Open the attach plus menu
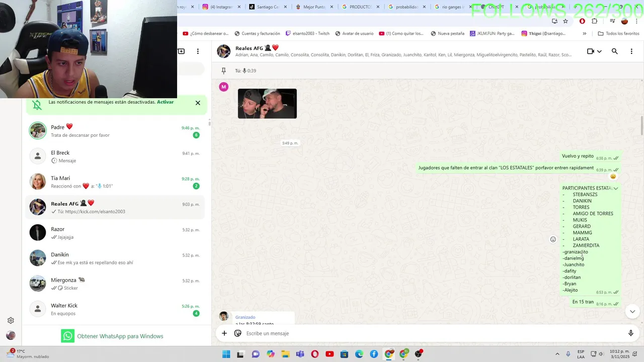Image resolution: width=644 pixels, height=362 pixels. coord(224,333)
